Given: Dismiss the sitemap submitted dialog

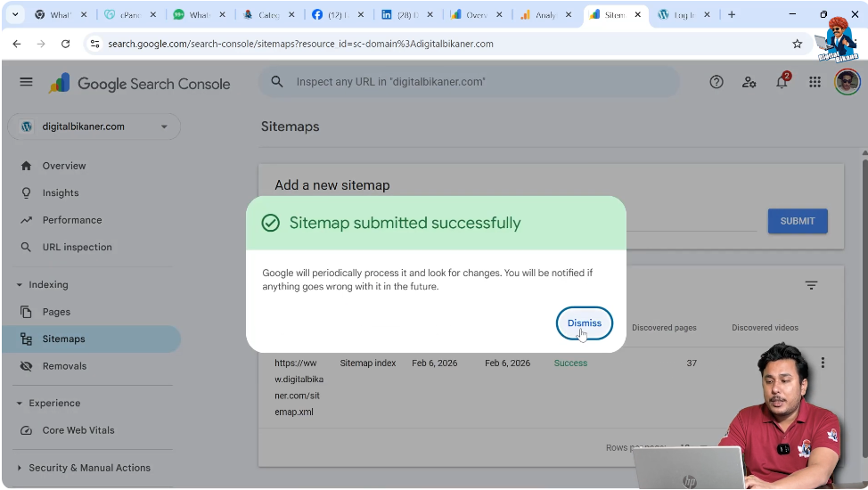Looking at the screenshot, I should [584, 323].
